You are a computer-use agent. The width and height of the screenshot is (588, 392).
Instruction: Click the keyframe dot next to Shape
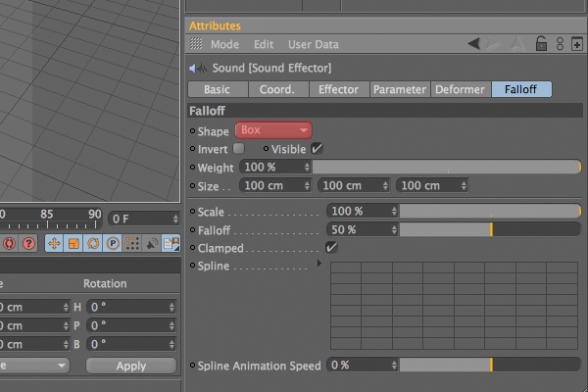pos(192,131)
